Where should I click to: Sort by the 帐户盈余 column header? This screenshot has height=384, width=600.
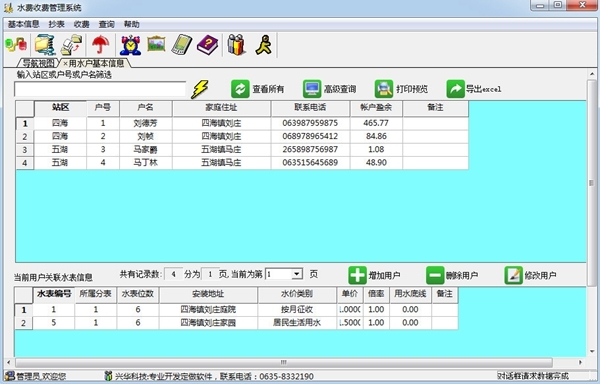point(376,108)
